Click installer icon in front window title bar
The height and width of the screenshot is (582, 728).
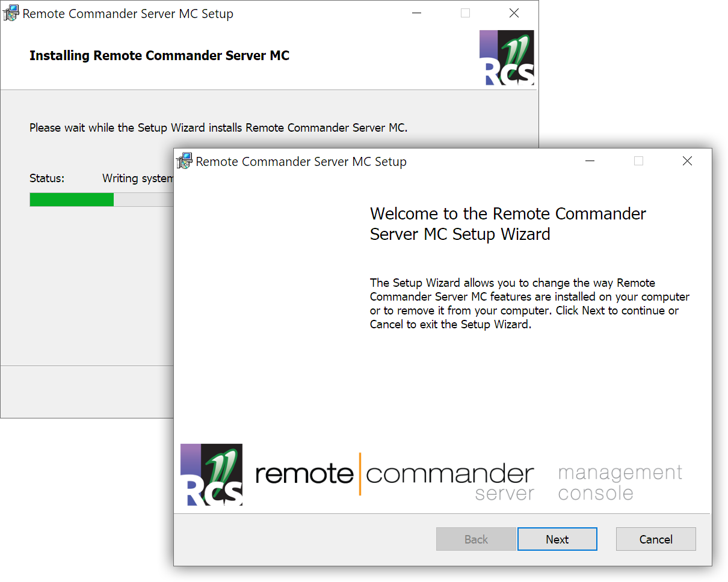coord(184,161)
